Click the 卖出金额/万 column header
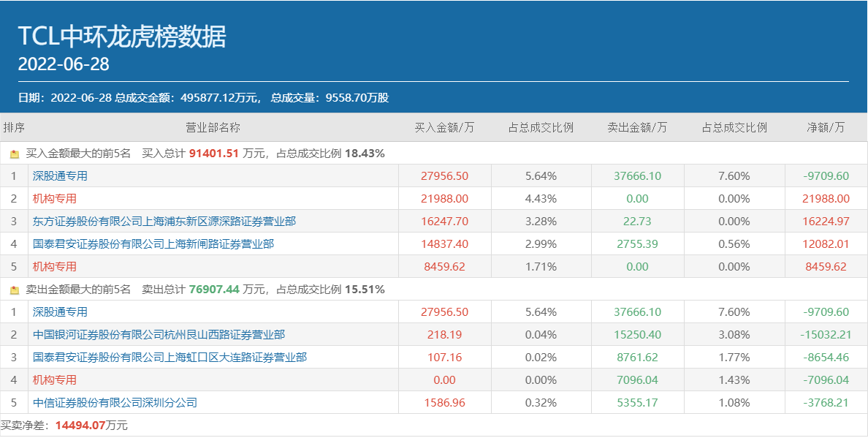This screenshot has height=438, width=868. tap(637, 127)
